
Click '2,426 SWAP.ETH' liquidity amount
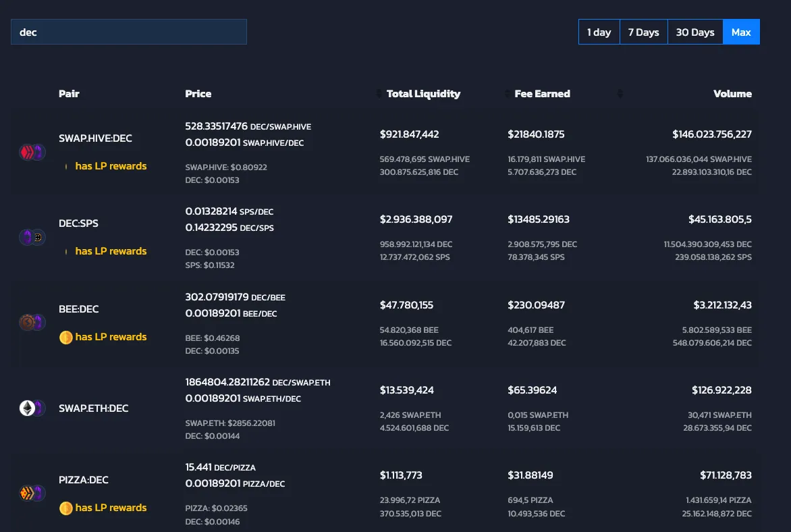pyautogui.click(x=410, y=415)
